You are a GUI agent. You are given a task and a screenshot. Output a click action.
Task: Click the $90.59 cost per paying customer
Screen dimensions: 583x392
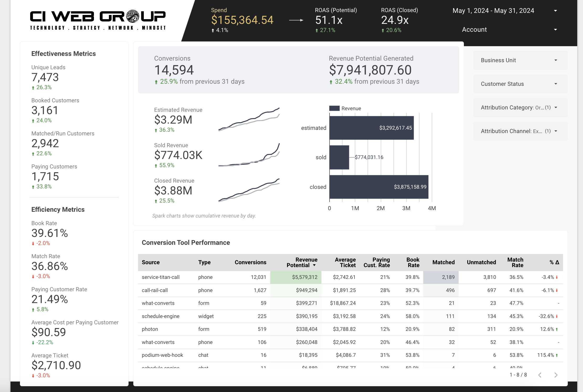point(49,332)
